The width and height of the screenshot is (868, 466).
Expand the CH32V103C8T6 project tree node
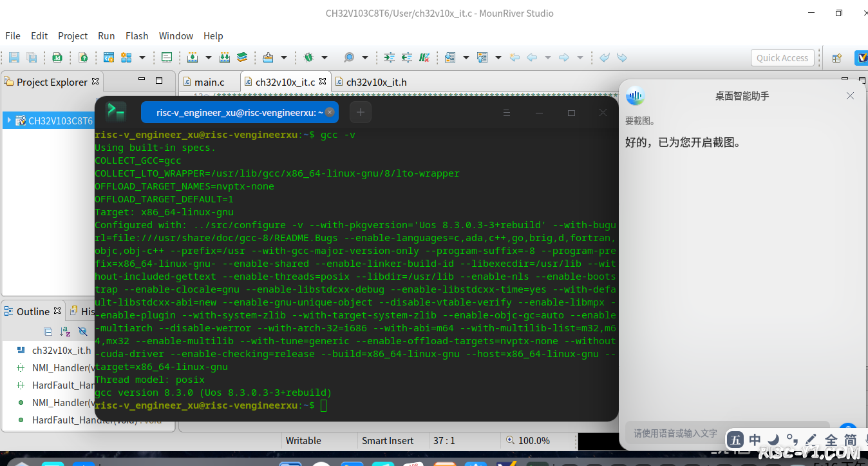(8, 120)
